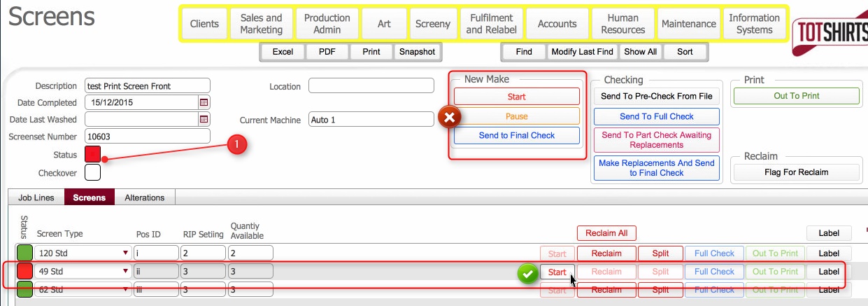868x306 pixels.
Task: Expand the 62 Std screen type dropdown
Action: click(x=126, y=289)
